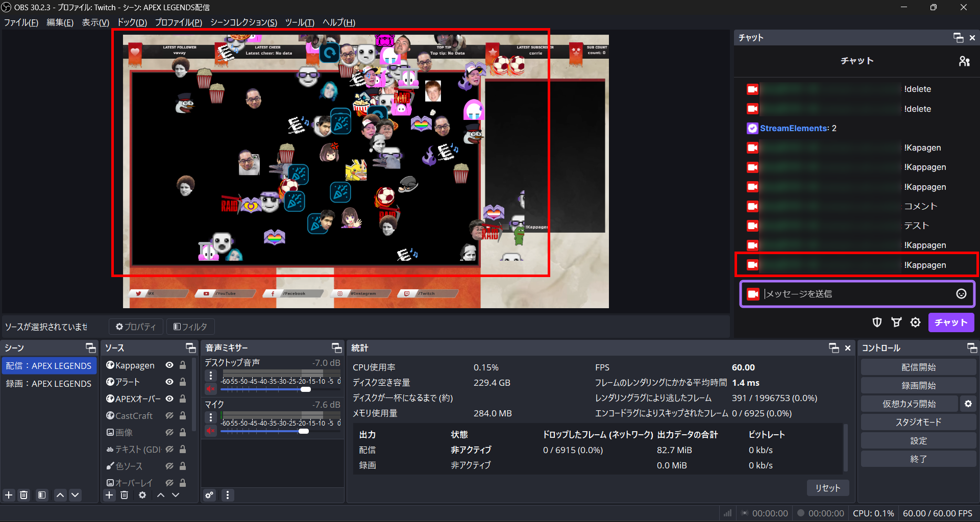
Task: Enable スタジオモード
Action: pos(918,422)
